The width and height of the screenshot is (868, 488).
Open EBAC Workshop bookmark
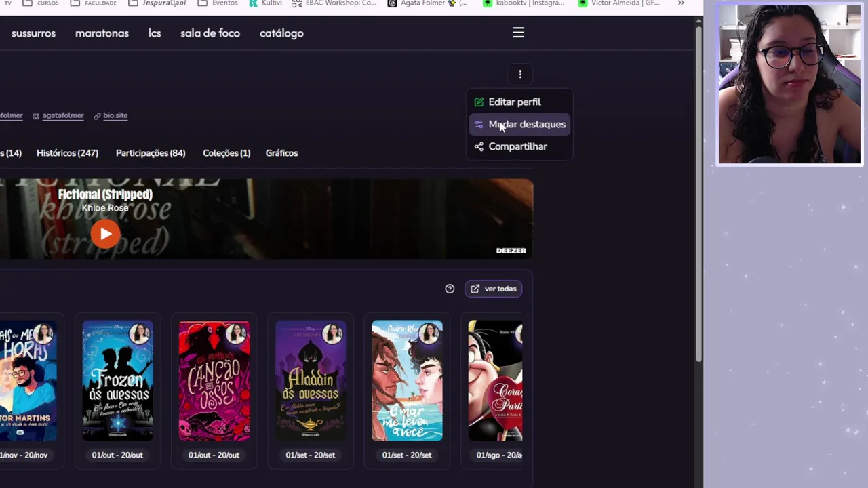click(x=334, y=3)
